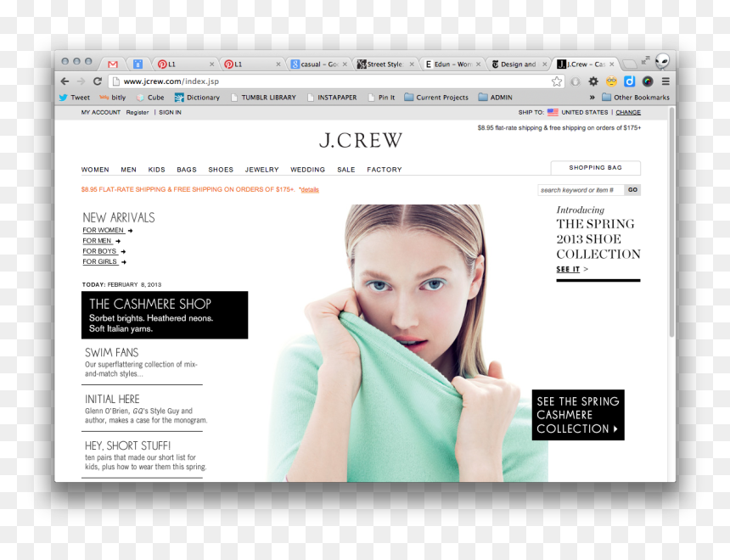730x560 pixels.
Task: Open the MEN menu
Action: [128, 170]
